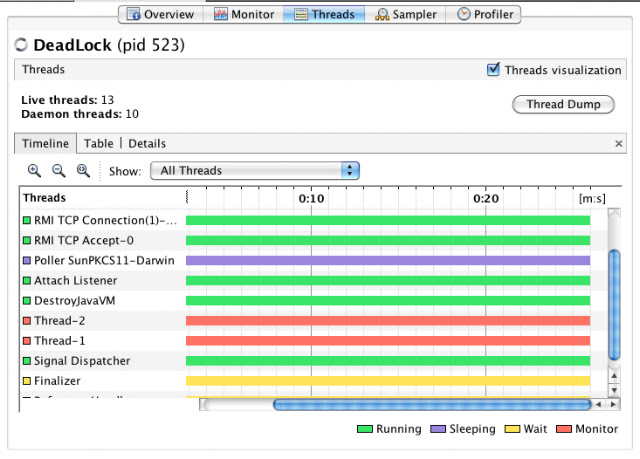The height and width of the screenshot is (459, 640).
Task: Click the horizontal timeline scrollbar thumb
Action: [x=432, y=405]
